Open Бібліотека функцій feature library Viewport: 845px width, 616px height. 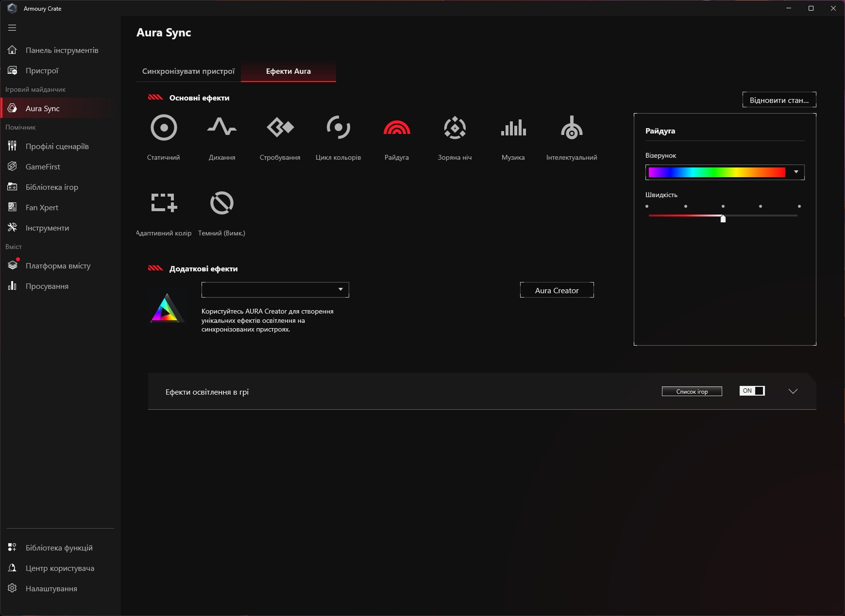pyautogui.click(x=61, y=548)
